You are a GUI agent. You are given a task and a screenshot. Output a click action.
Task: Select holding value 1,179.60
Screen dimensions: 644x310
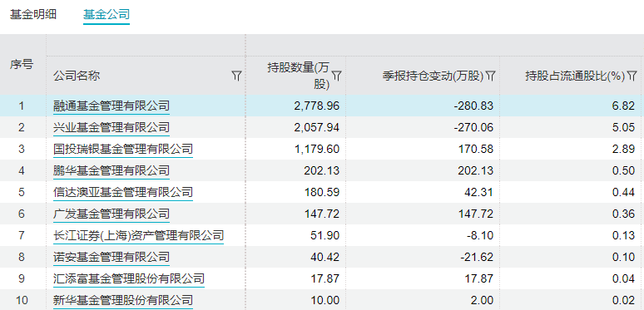point(317,149)
